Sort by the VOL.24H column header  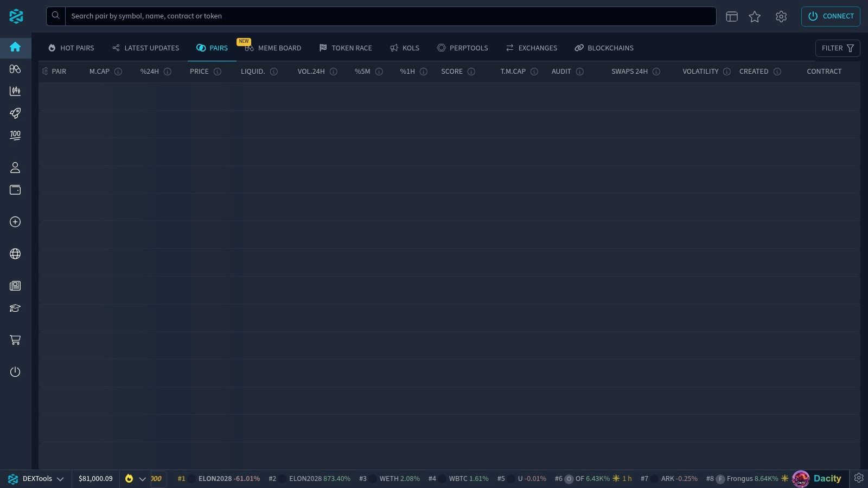pyautogui.click(x=311, y=72)
